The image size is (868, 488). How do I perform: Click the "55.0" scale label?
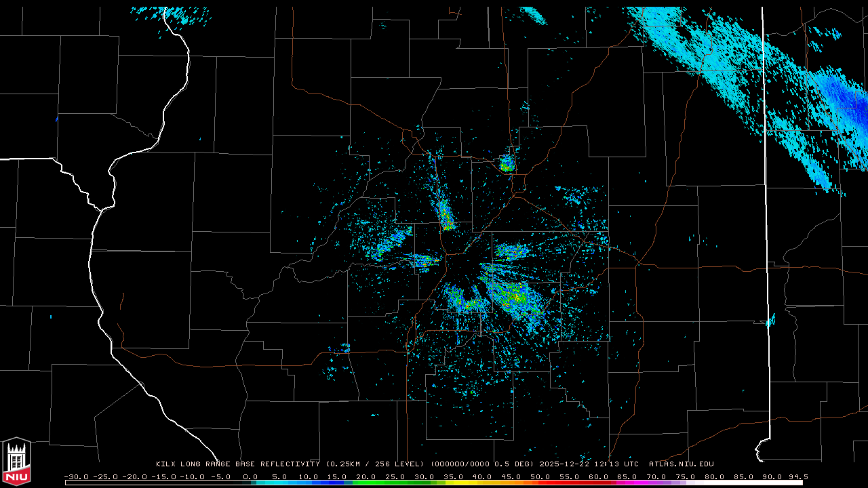570,476
